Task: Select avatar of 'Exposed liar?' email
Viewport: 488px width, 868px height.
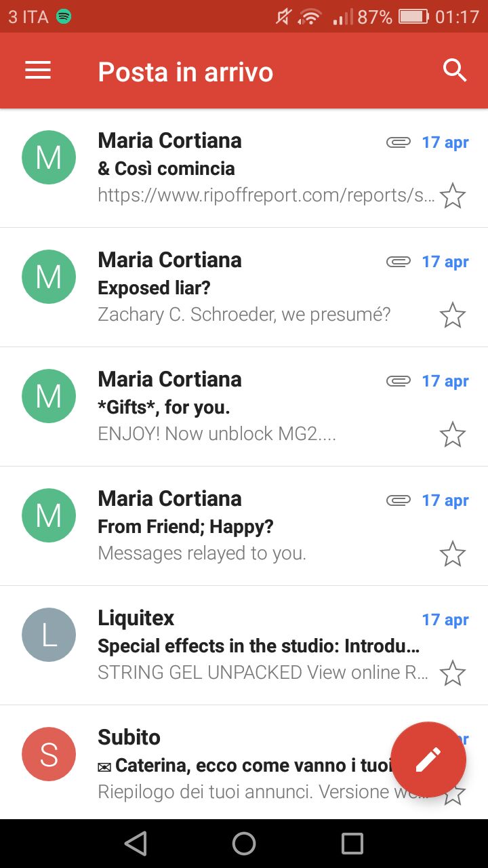Action: (49, 277)
